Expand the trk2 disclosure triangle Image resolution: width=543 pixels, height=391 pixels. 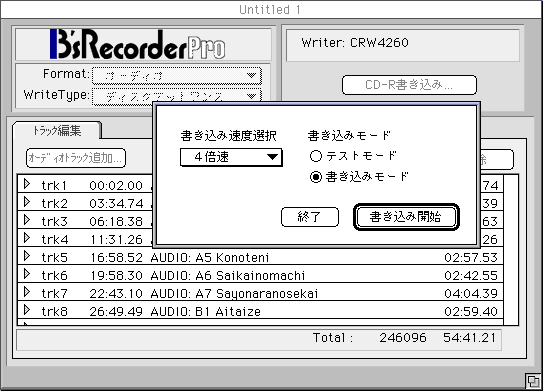click(27, 202)
